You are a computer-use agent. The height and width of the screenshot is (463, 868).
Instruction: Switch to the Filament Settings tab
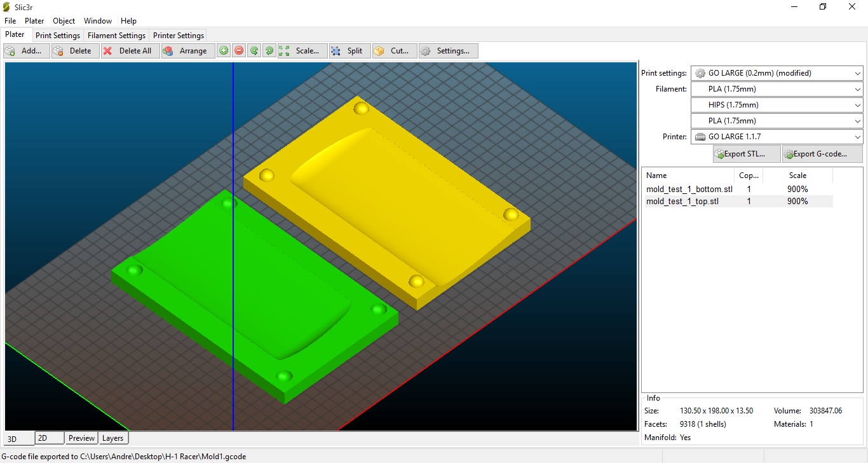[116, 36]
